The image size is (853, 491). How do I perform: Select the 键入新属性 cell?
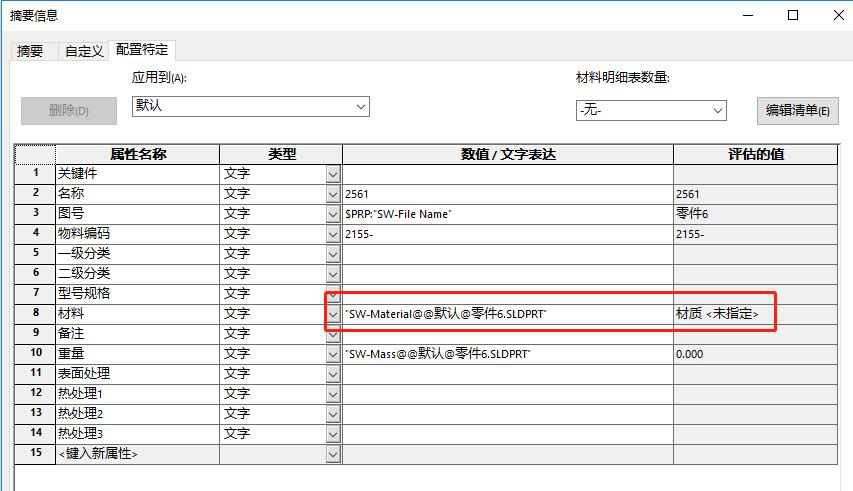point(137,454)
